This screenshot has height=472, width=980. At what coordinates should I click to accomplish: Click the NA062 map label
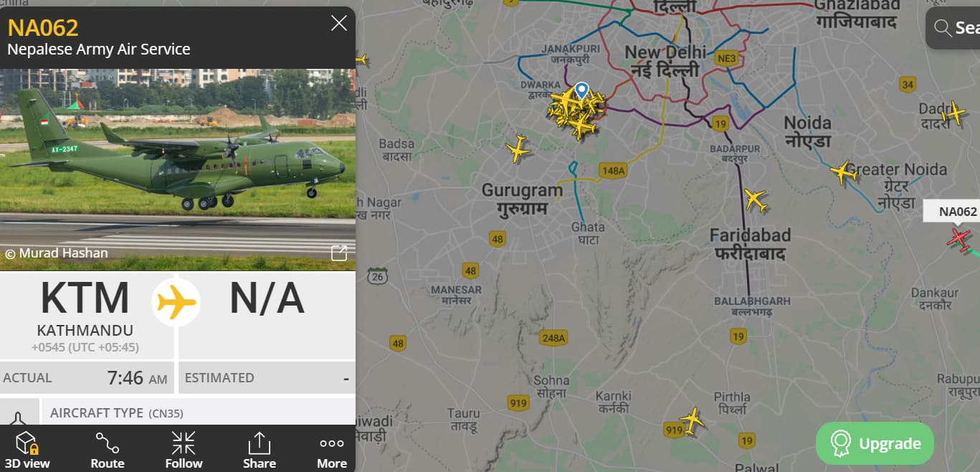(958, 211)
